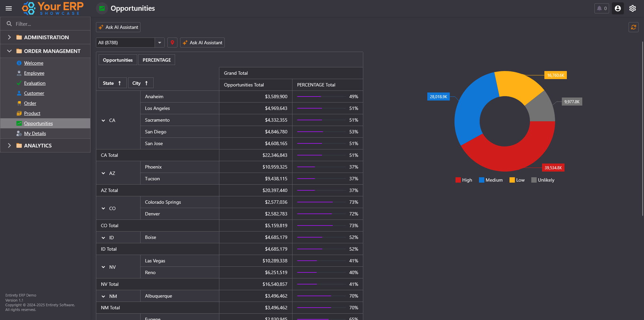Click the top Ask AI Assistant button
The image size is (644, 320).
point(118,27)
